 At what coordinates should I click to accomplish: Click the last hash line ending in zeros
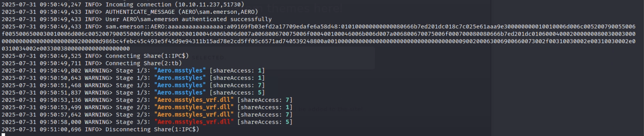click(66, 48)
